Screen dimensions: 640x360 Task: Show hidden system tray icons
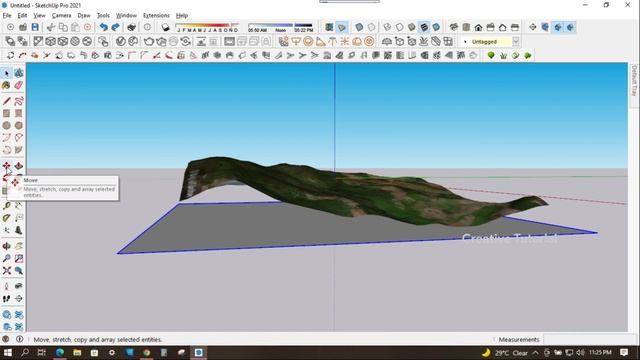[536, 353]
